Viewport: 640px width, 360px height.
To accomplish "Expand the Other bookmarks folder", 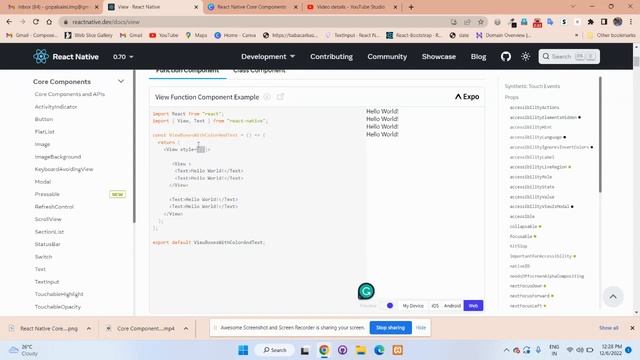I will click(611, 35).
